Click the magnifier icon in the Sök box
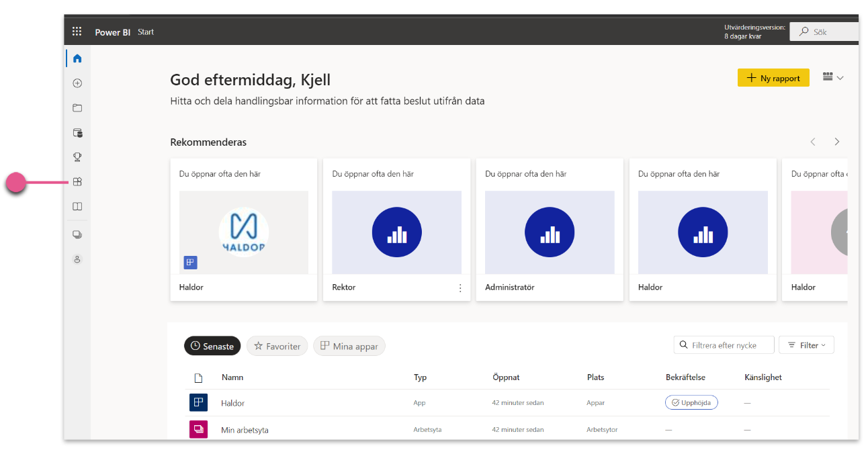 tap(804, 32)
